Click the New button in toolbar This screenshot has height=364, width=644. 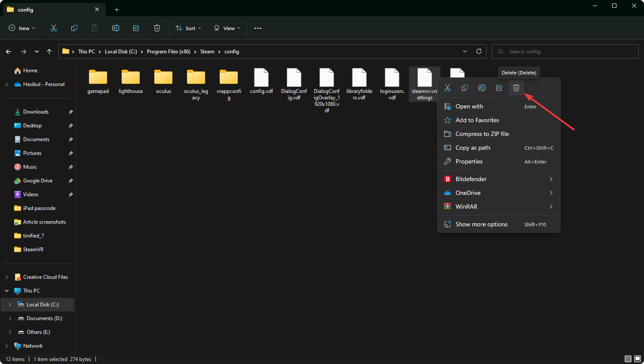pyautogui.click(x=22, y=28)
